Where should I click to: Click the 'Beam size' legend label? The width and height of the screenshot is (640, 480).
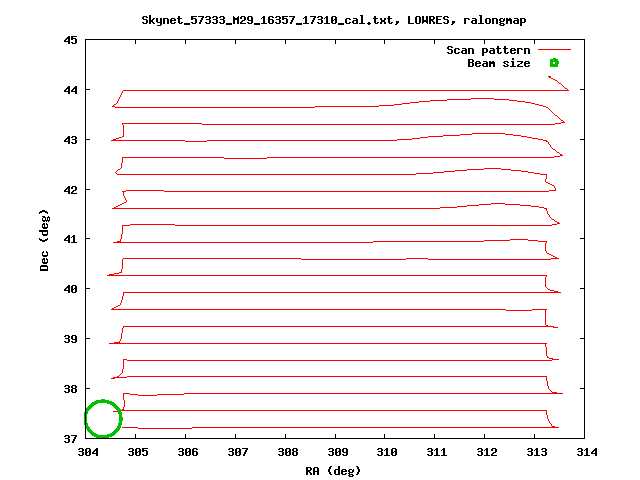point(499,63)
